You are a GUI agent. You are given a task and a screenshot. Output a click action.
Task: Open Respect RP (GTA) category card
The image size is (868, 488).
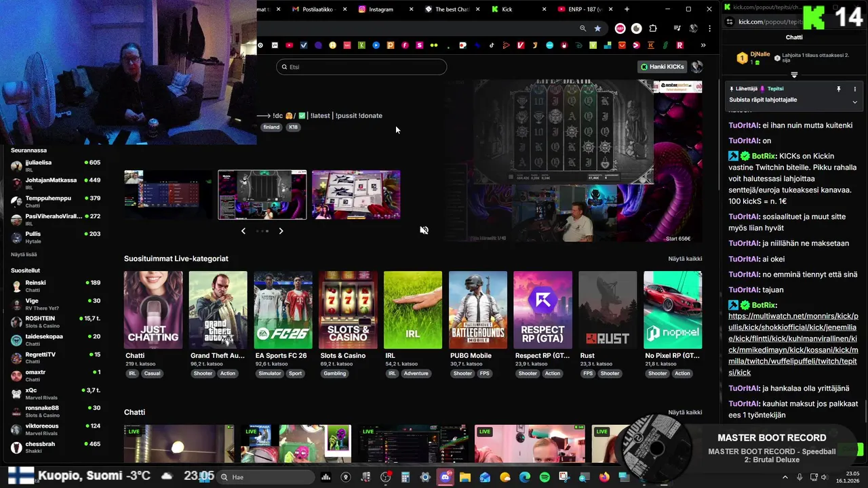(x=542, y=310)
